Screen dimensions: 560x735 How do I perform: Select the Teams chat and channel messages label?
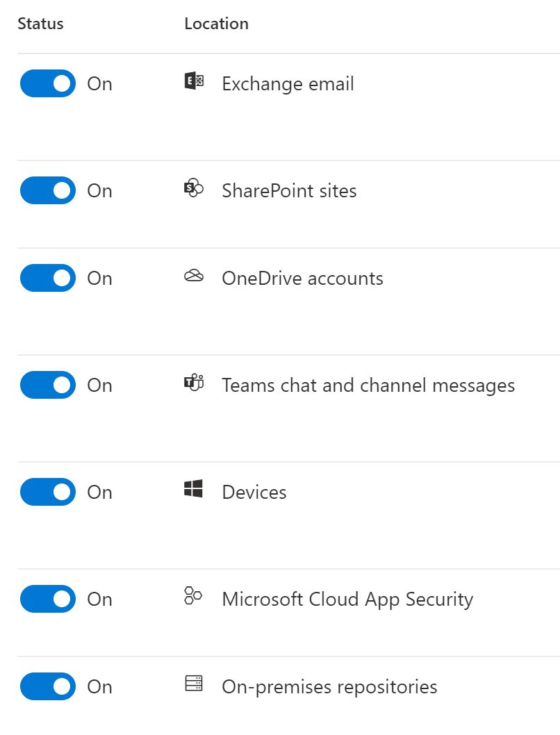pyautogui.click(x=368, y=386)
